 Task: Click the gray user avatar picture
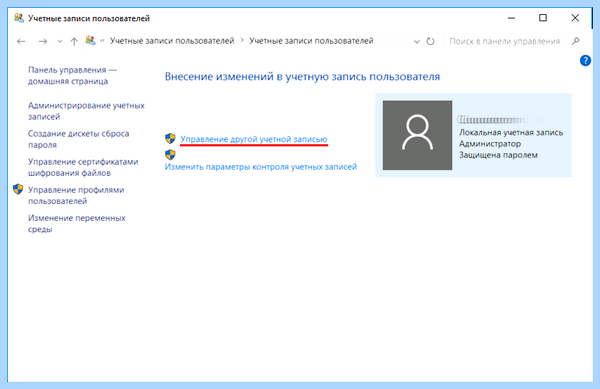tap(417, 135)
